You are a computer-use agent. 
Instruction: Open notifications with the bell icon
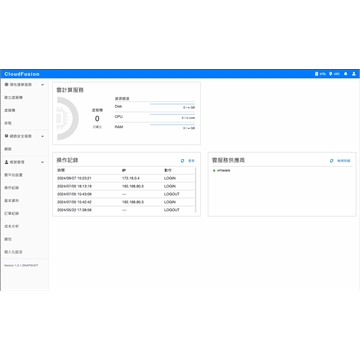(x=346, y=74)
